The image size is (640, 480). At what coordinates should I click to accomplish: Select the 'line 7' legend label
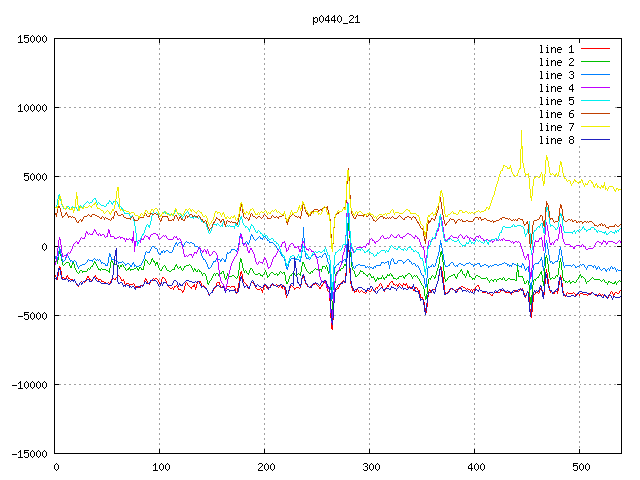[557, 127]
